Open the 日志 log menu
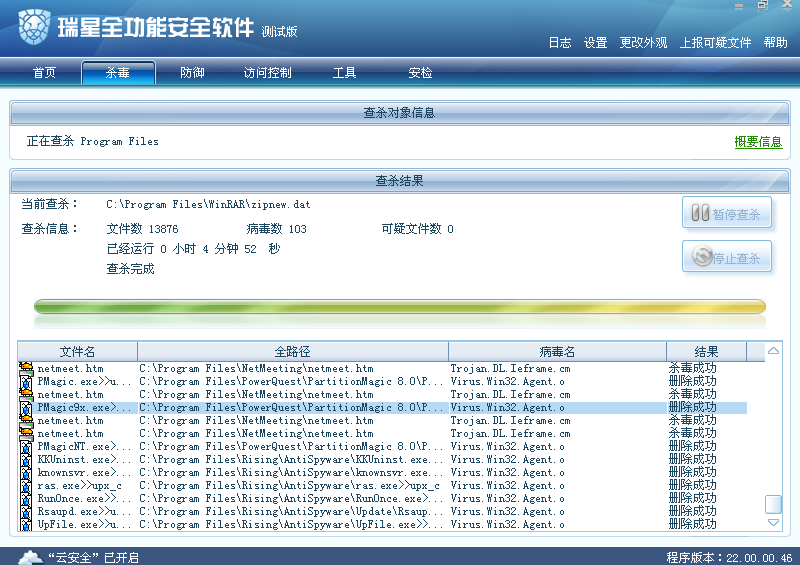 [x=560, y=43]
